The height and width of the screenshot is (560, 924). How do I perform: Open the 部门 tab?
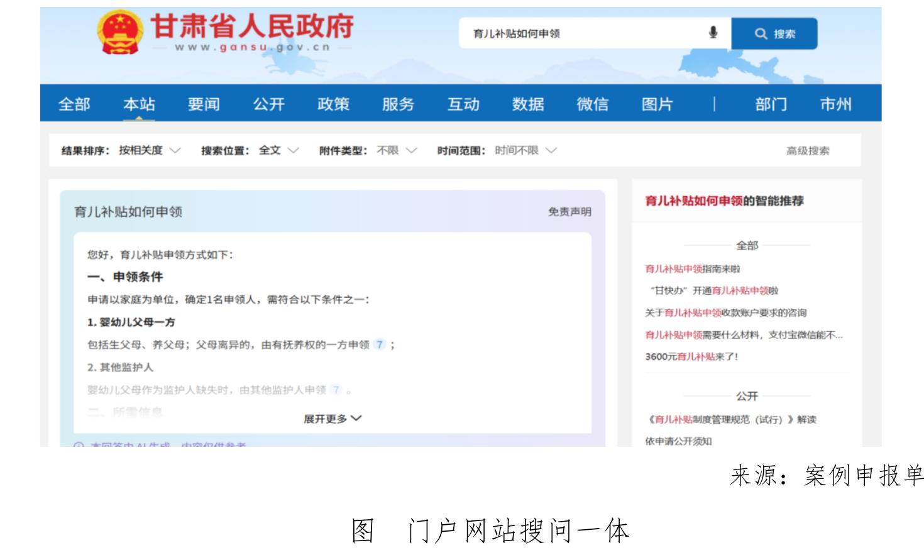pyautogui.click(x=771, y=104)
